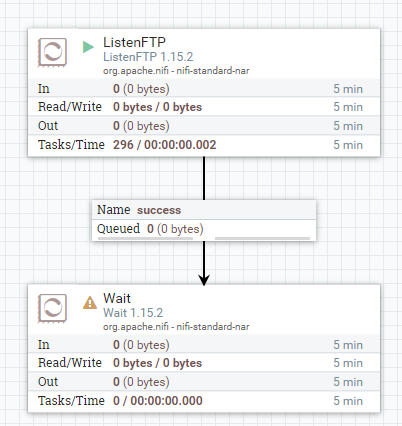
Task: Select the Wait processor title
Action: [x=117, y=298]
